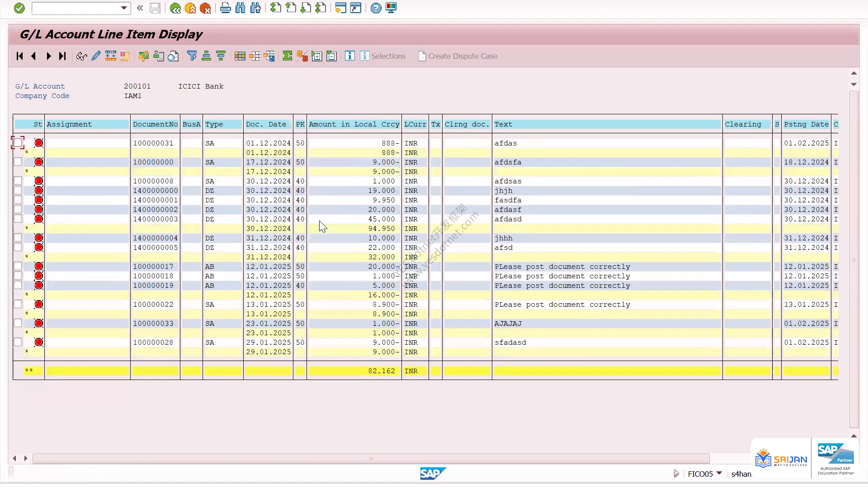Viewport: 868px width, 488px height.
Task: Click the Help question mark icon
Action: 376,8
